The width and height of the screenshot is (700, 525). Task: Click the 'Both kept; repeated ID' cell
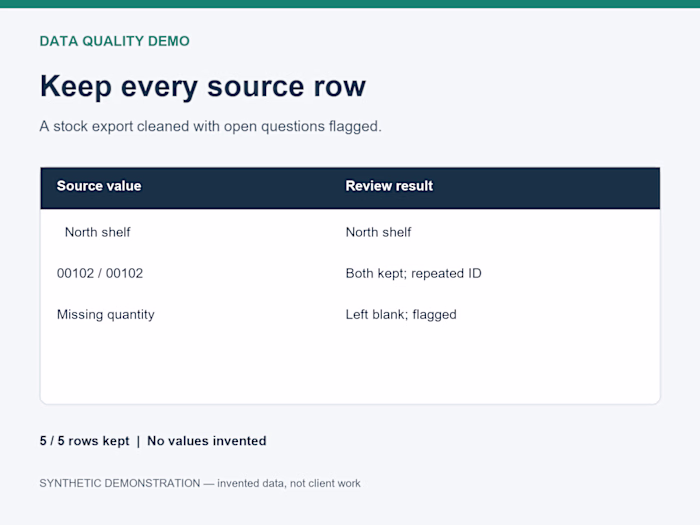coord(413,273)
